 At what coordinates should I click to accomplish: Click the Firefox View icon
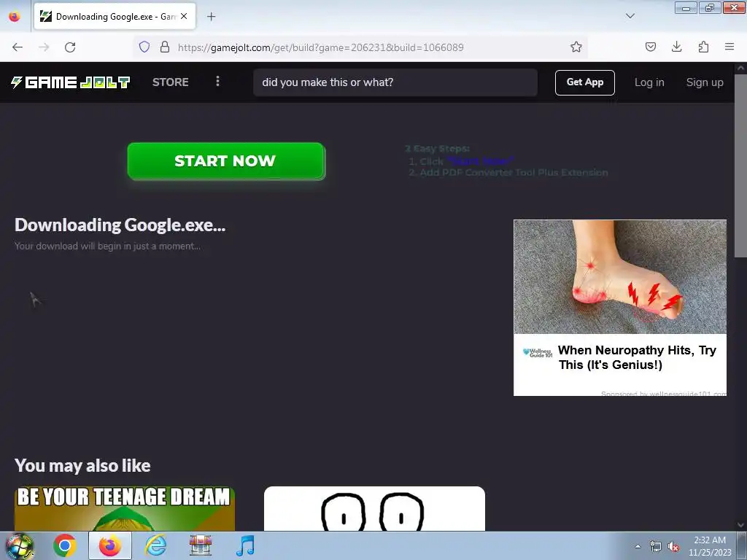[x=15, y=16]
